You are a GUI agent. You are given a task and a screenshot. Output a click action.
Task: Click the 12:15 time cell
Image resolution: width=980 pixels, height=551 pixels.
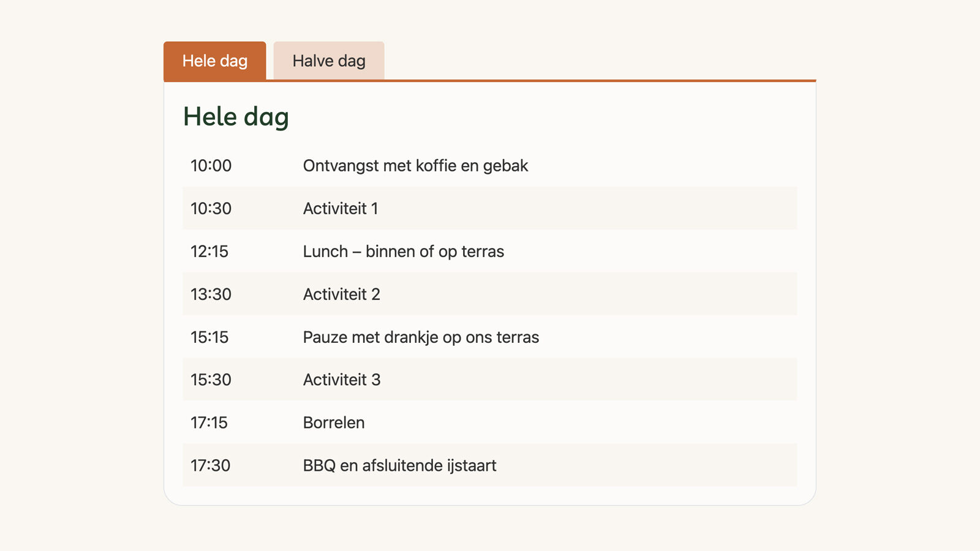click(209, 251)
